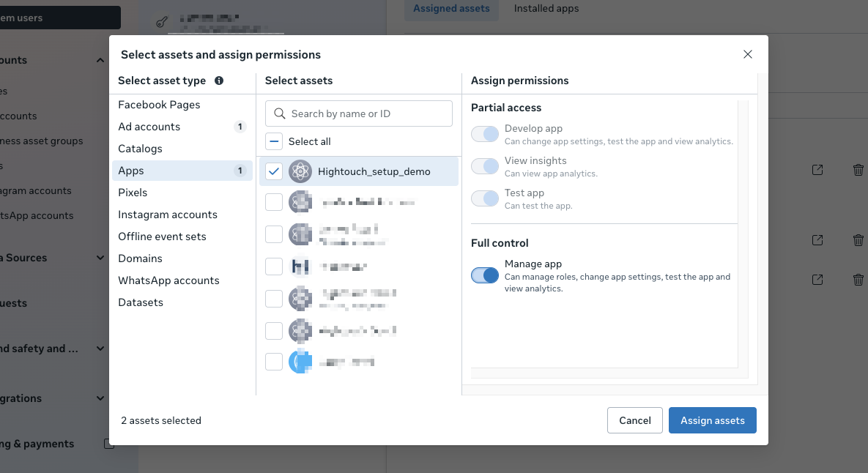868x473 pixels.
Task: Click the Hightouch_setup_demo app avatar icon
Action: (300, 171)
